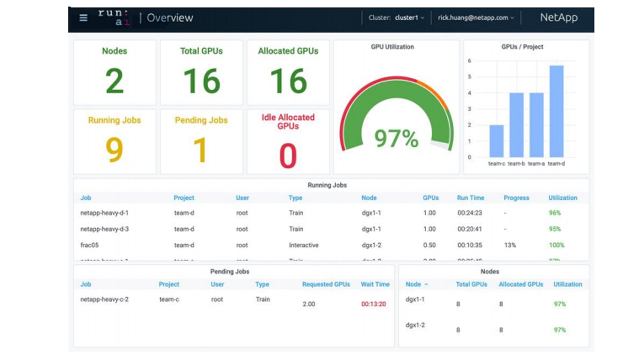644x360 pixels.
Task: Open the Idle Allocated GPUs card
Action: click(x=288, y=142)
